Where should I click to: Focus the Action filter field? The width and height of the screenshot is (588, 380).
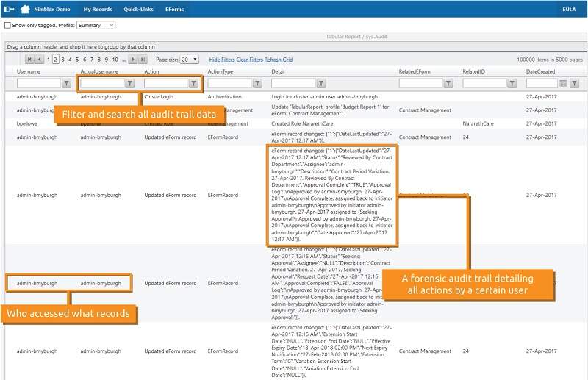click(166, 83)
